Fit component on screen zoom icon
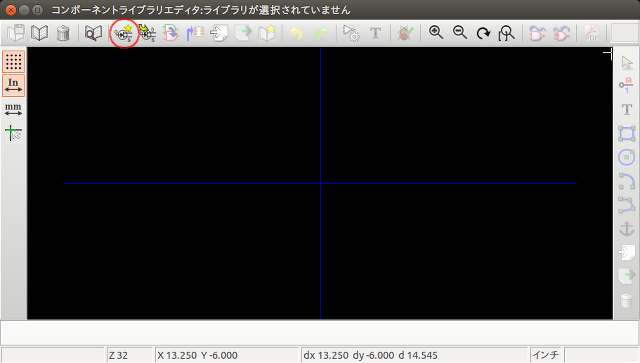The width and height of the screenshot is (640, 363). click(x=507, y=33)
